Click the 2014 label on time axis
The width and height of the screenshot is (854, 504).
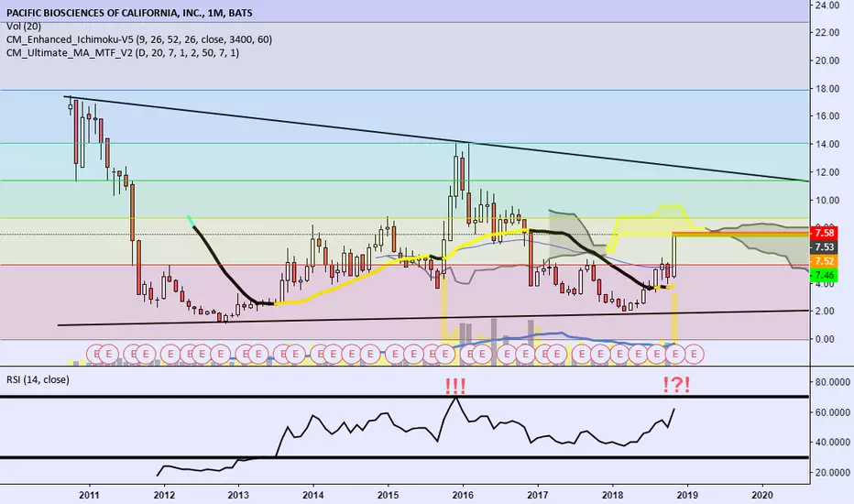click(313, 495)
